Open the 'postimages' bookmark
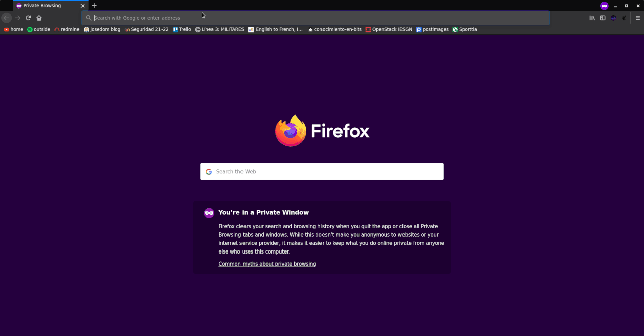Viewport: 644px width, 336px height. [x=432, y=29]
